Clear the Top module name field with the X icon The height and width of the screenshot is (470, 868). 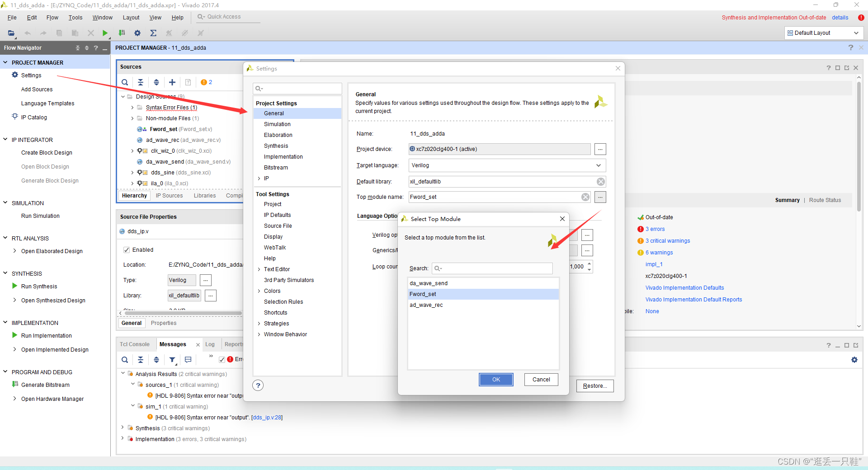[585, 197]
